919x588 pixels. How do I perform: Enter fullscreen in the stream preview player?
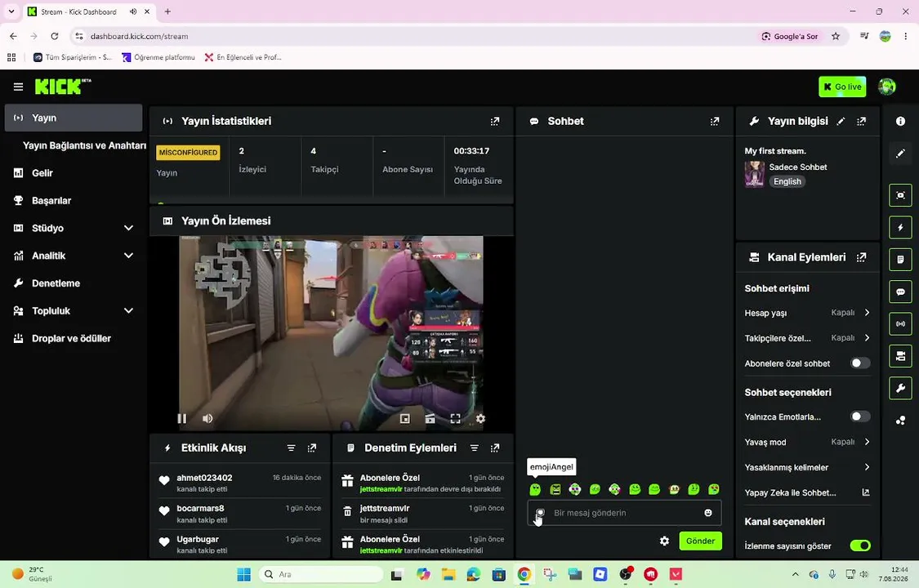click(455, 419)
